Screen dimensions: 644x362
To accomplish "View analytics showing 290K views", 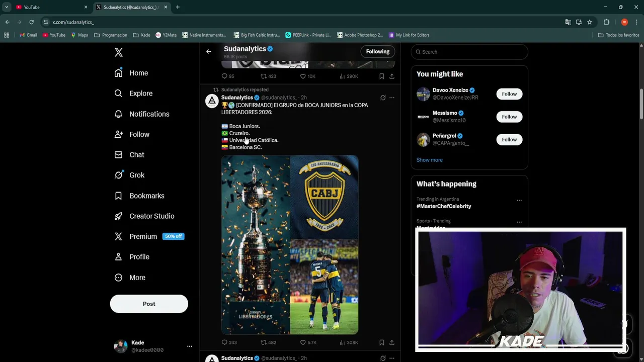I will tap(349, 76).
